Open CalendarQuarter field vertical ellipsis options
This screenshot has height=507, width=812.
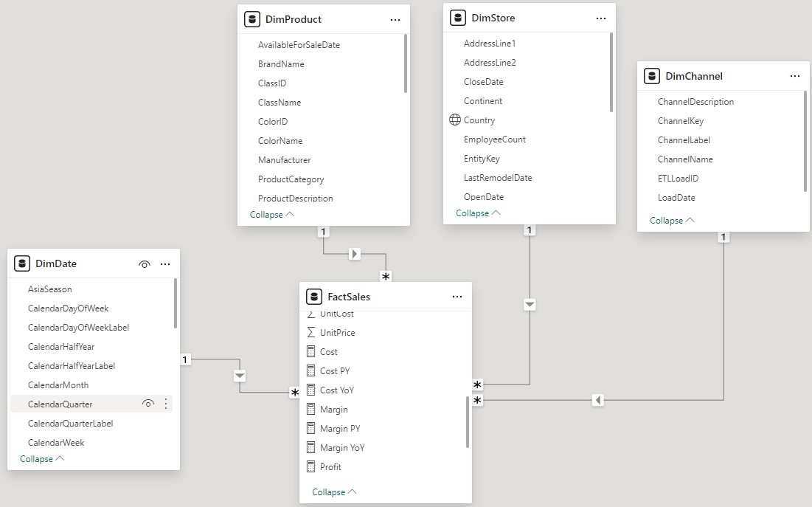pyautogui.click(x=166, y=404)
